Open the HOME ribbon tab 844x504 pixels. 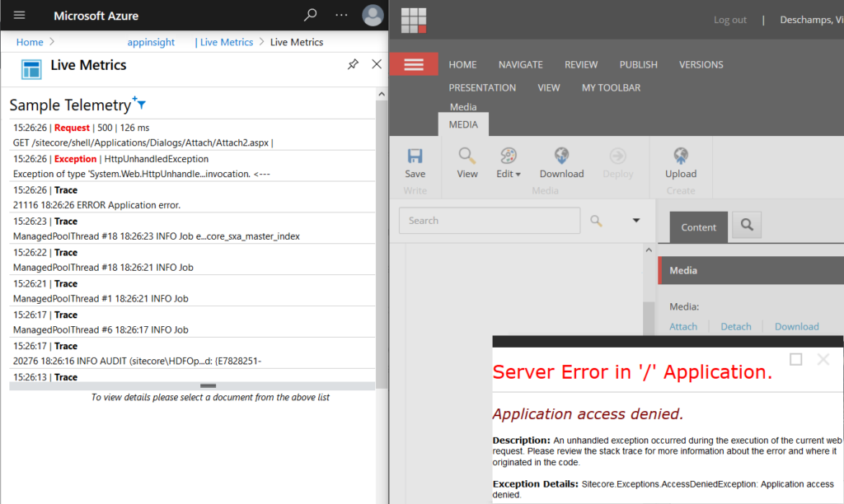[x=462, y=64]
